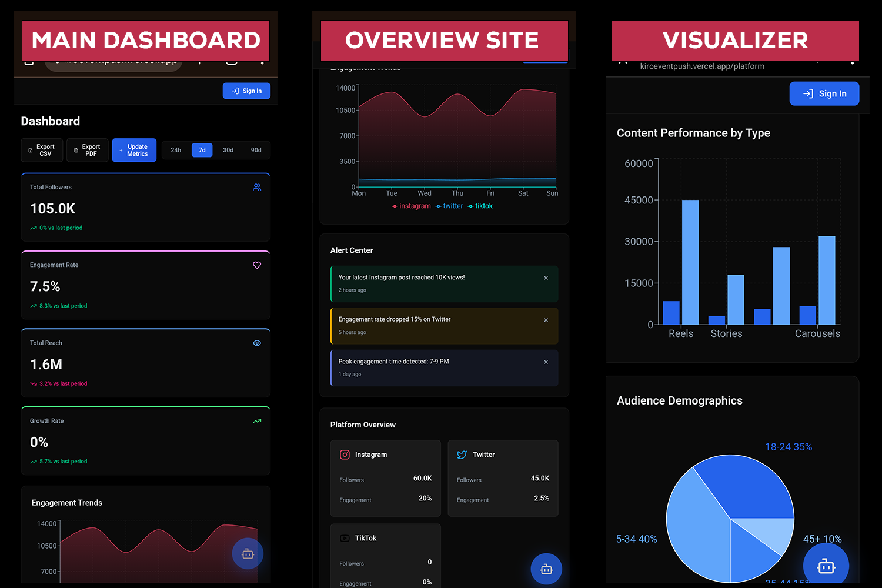Click the 45+ 10% pie label

click(822, 539)
